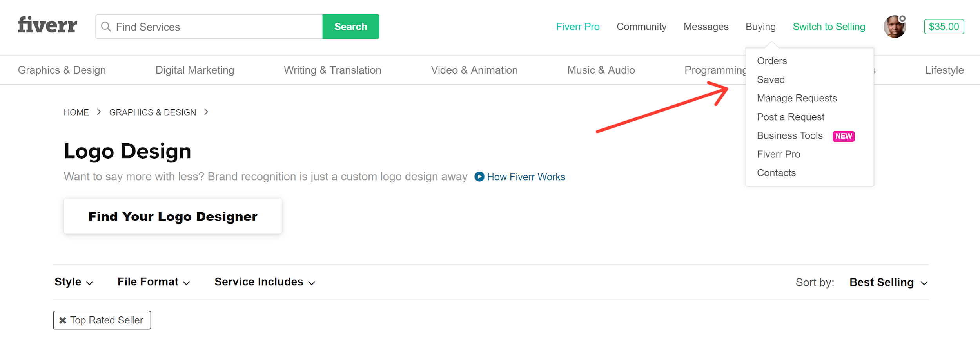
Task: Click GRAPHICS & DESIGN breadcrumb
Action: click(152, 112)
